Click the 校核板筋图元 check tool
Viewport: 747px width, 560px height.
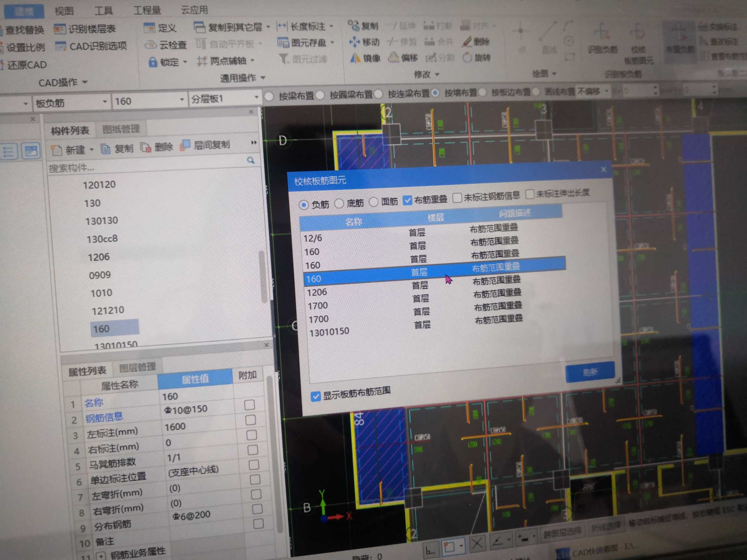[x=638, y=43]
